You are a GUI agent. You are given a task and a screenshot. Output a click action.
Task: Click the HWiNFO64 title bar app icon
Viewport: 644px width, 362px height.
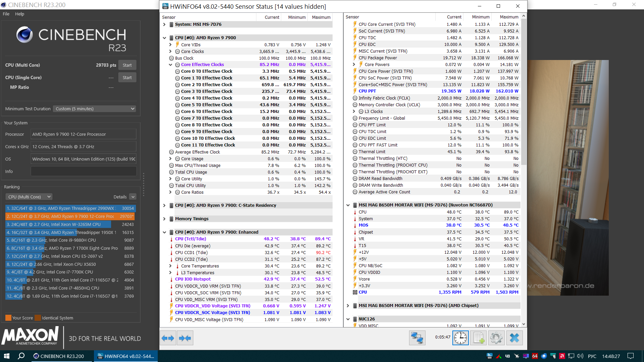coord(165,6)
